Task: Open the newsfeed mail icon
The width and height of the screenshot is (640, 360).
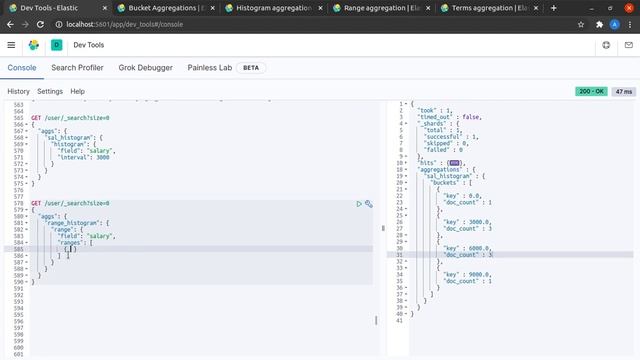Action: (x=629, y=45)
